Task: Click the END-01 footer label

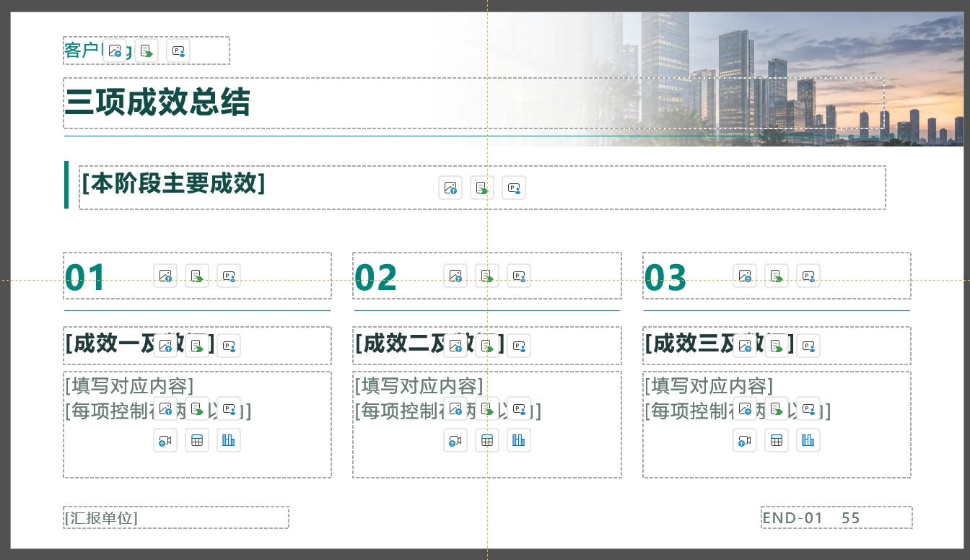Action: click(x=792, y=518)
